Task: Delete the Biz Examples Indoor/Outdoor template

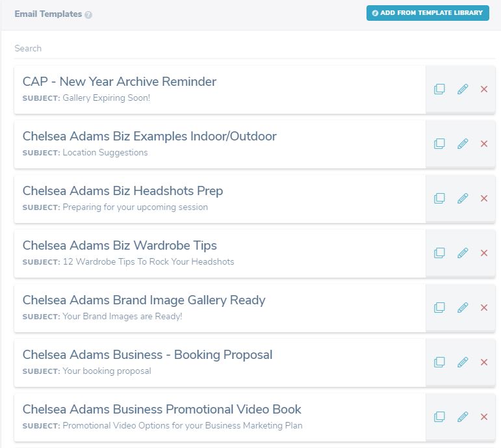Action: point(484,144)
